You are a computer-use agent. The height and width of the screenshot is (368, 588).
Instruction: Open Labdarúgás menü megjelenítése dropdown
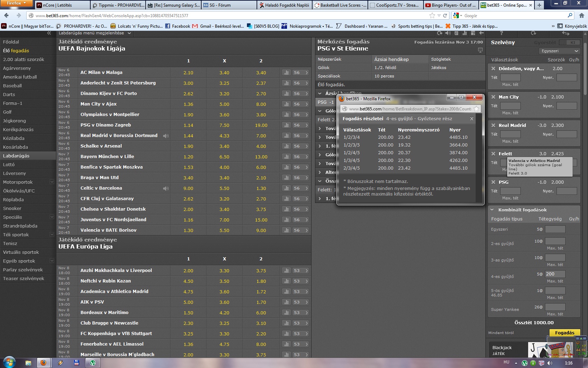[x=95, y=33]
